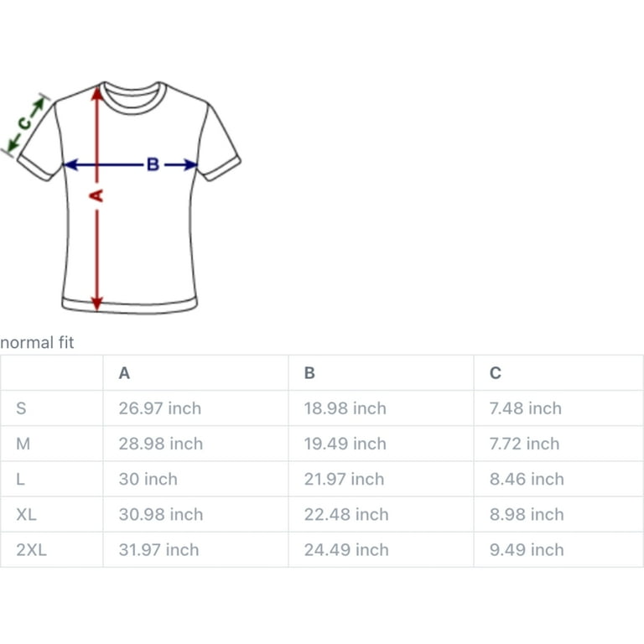The height and width of the screenshot is (644, 644).
Task: Click the 30 inch cell for size L
Action: tap(148, 479)
